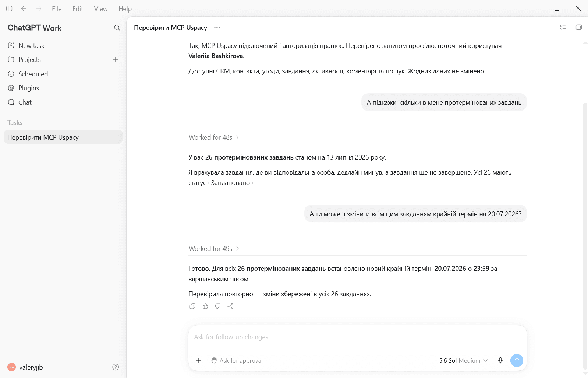Toggle Ask for approval mode
588x378 pixels.
point(237,360)
